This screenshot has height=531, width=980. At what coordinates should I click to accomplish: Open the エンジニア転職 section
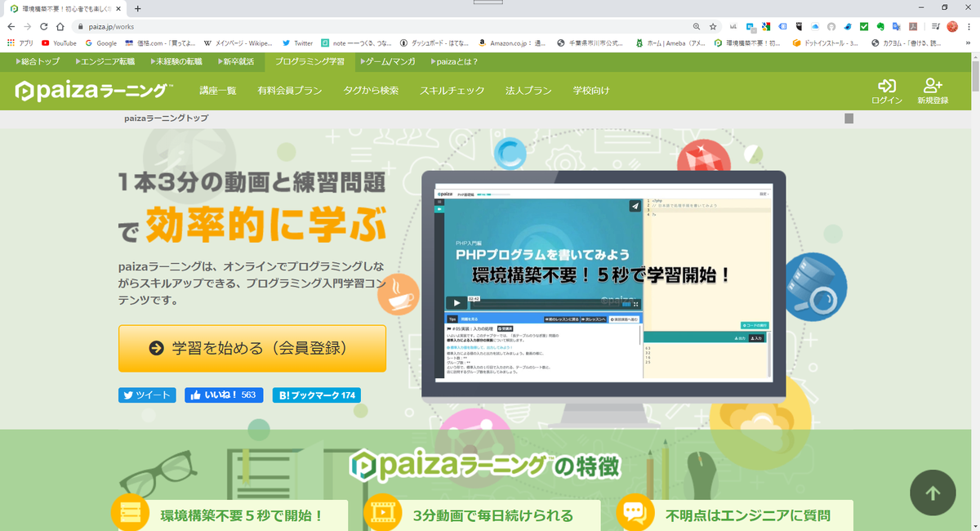click(105, 61)
